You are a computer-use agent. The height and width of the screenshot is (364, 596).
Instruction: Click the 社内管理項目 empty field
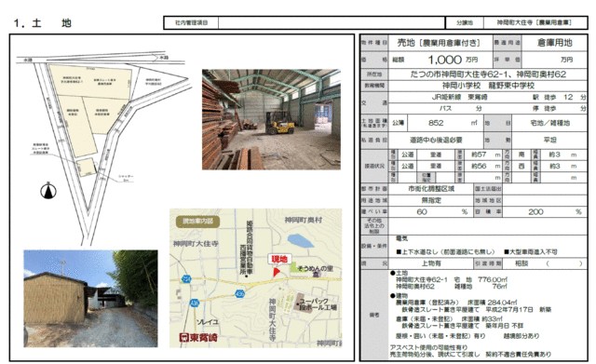click(332, 22)
